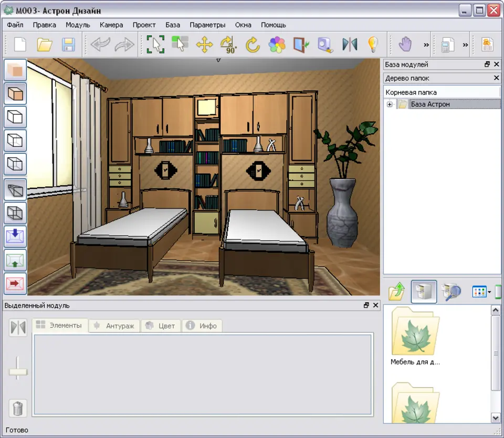Redo action with right arrow icon
This screenshot has width=504, height=438.
pyautogui.click(x=124, y=44)
